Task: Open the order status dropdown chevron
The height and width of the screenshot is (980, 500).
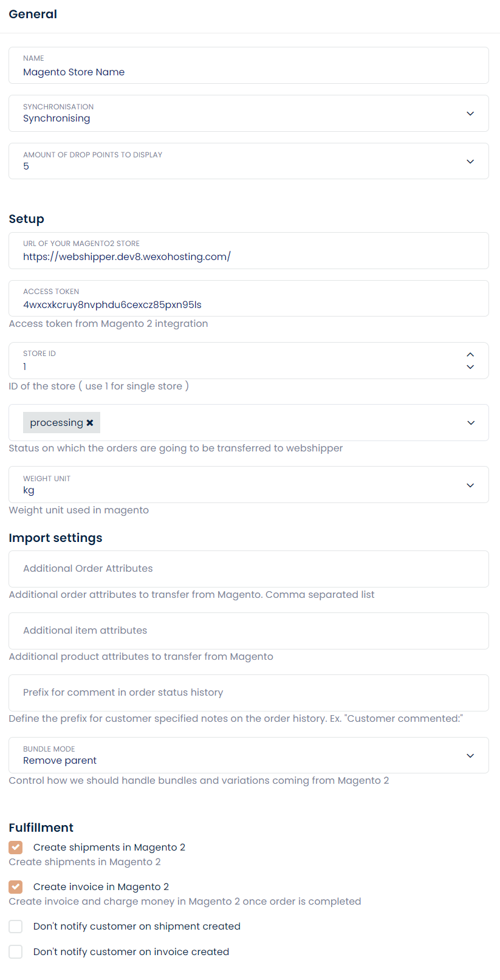Action: [x=471, y=423]
